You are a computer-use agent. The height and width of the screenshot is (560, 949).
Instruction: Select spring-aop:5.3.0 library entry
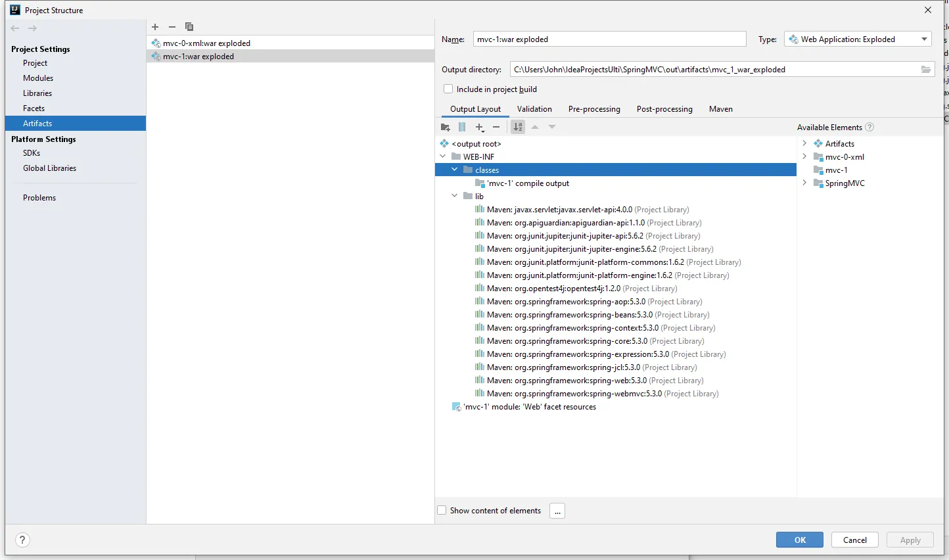tap(588, 302)
